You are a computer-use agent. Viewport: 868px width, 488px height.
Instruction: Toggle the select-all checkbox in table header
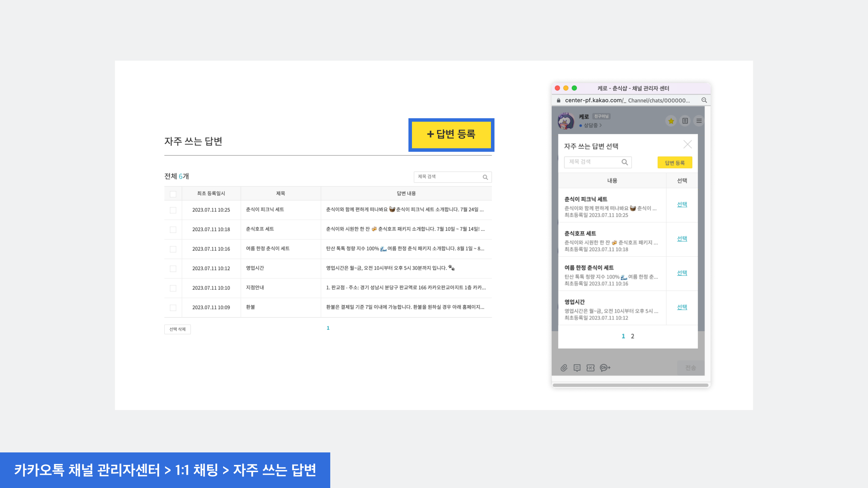(x=173, y=194)
